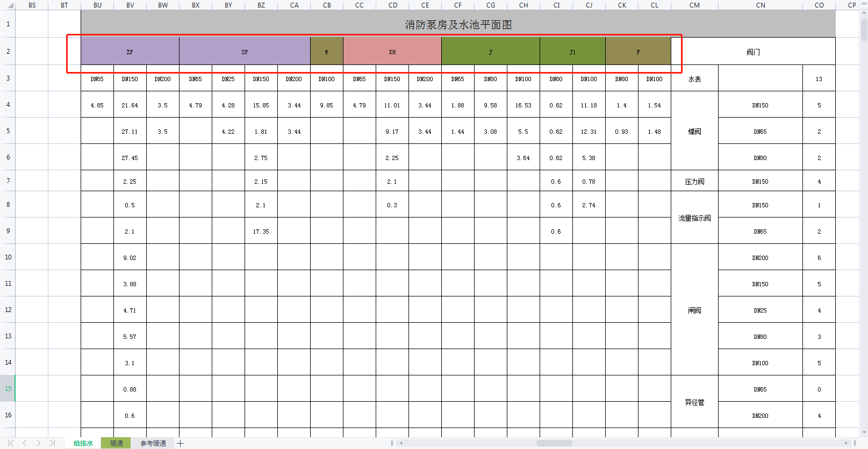868x449 pixels.
Task: Select column CM header
Action: (x=694, y=5)
